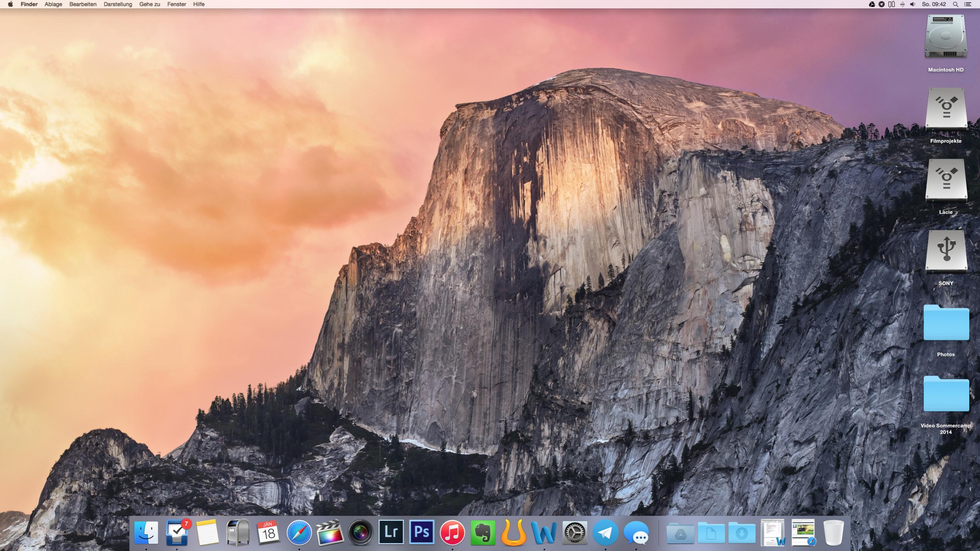Expand the Google Drive folder stack
The width and height of the screenshot is (980, 551).
point(680,532)
